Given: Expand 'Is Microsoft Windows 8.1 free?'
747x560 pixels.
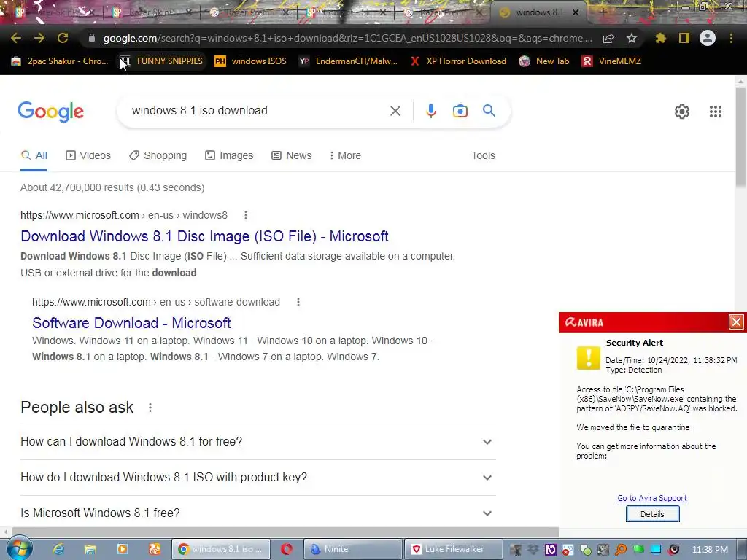Looking at the screenshot, I should click(258, 513).
